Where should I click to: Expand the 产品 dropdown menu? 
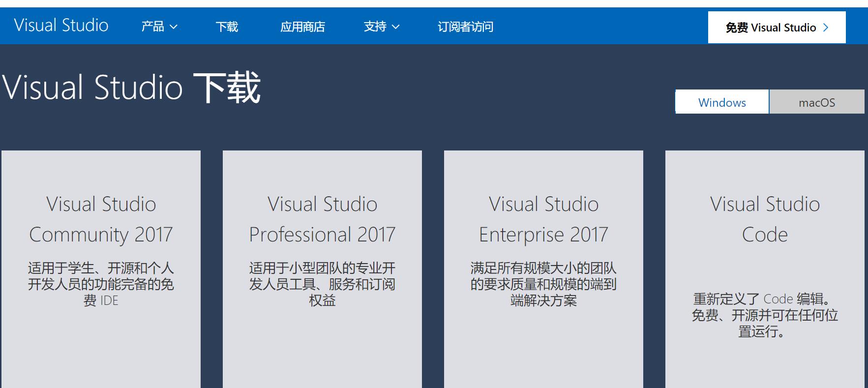[x=159, y=27]
